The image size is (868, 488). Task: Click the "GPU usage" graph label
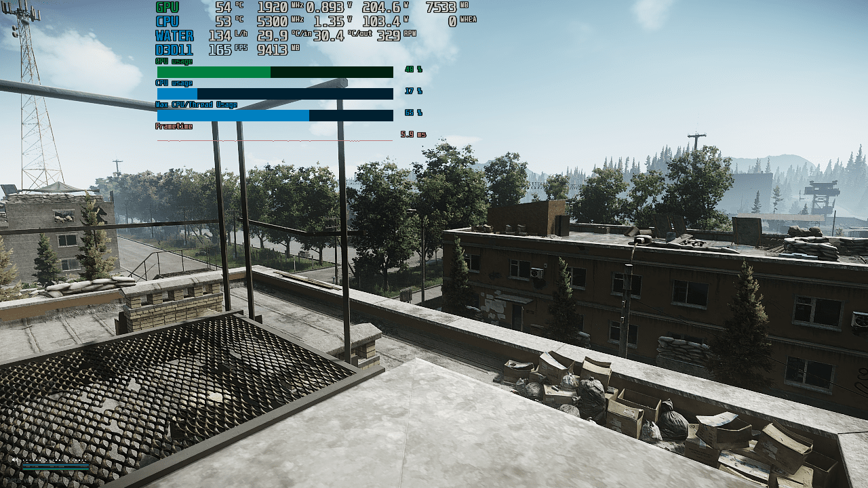[174, 62]
